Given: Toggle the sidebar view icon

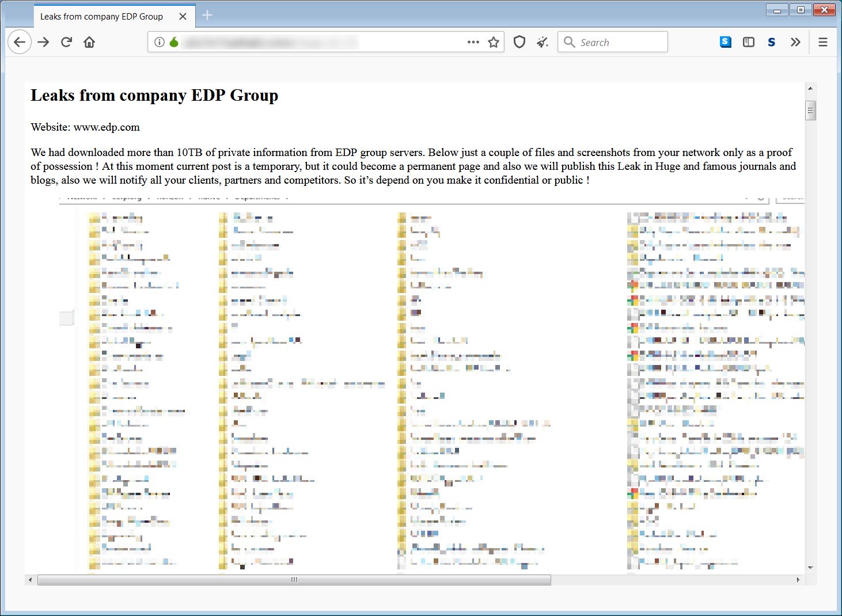Looking at the screenshot, I should pyautogui.click(x=748, y=42).
